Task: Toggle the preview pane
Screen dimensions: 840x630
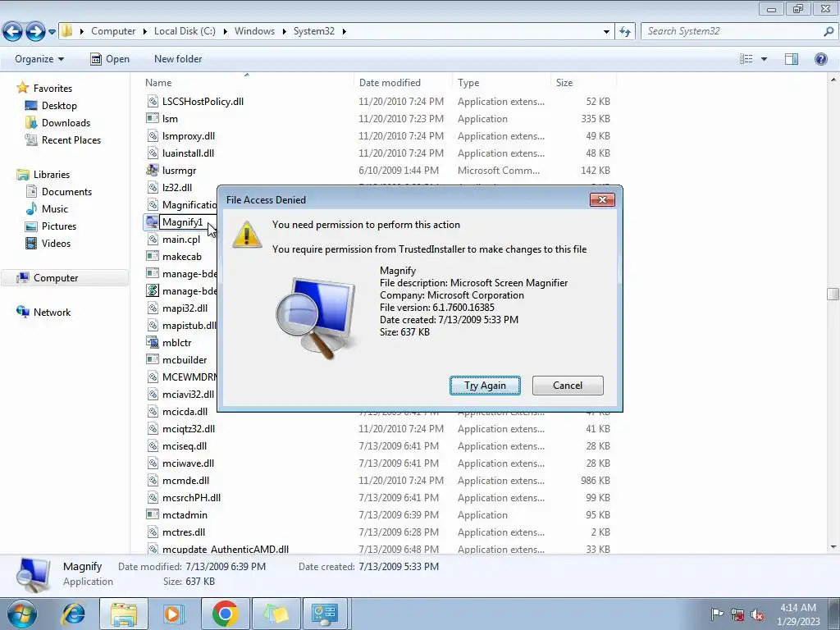Action: (792, 59)
